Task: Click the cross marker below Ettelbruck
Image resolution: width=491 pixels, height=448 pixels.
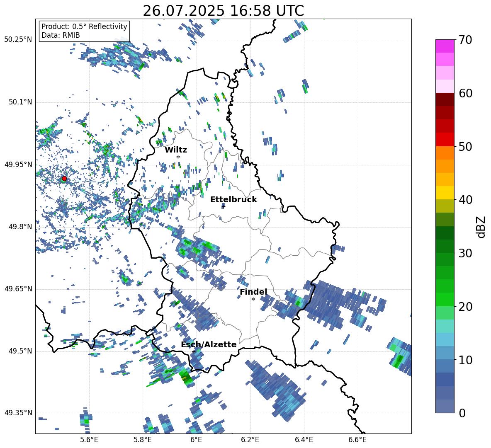Action: 223,206
